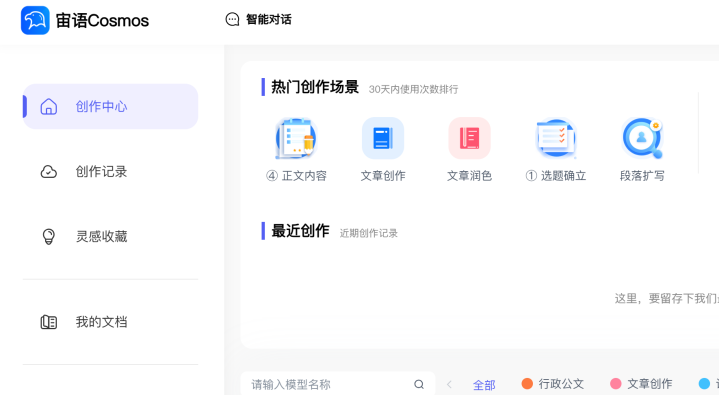Open the 段落扩写 scene icon
The height and width of the screenshot is (395, 719).
(642, 138)
